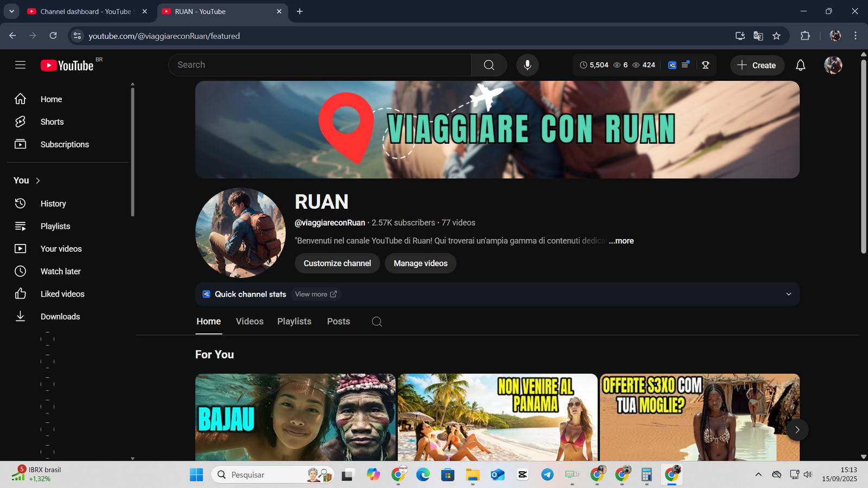Open Telegram from the taskbar

click(x=547, y=475)
